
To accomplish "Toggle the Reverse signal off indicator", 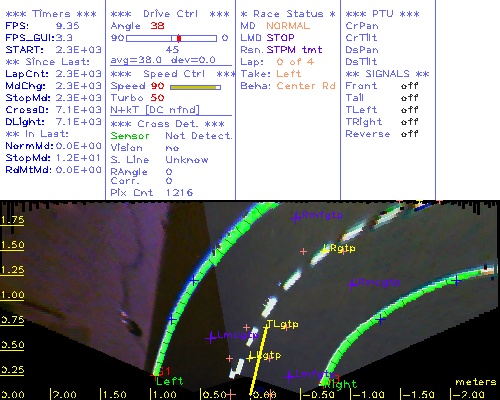I will (x=410, y=134).
